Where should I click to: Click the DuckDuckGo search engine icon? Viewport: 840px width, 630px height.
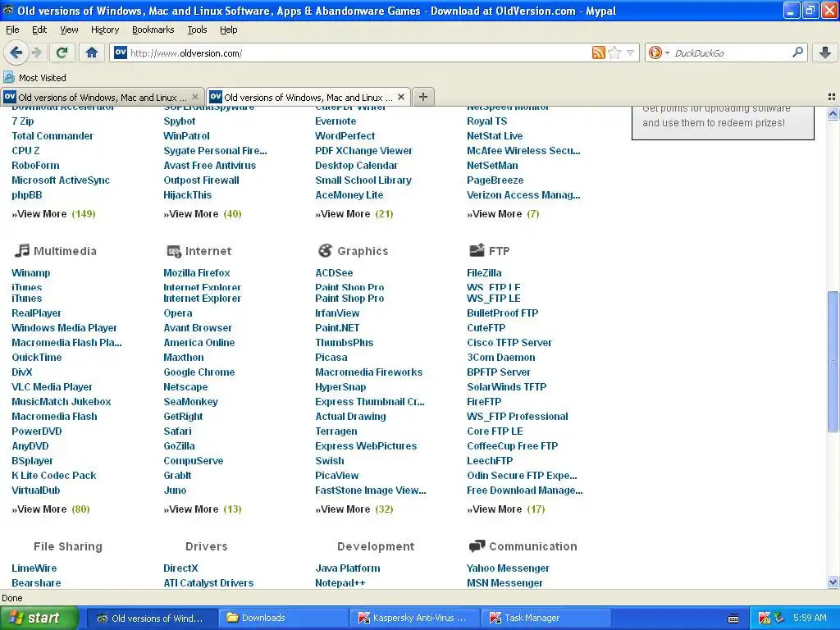click(655, 52)
